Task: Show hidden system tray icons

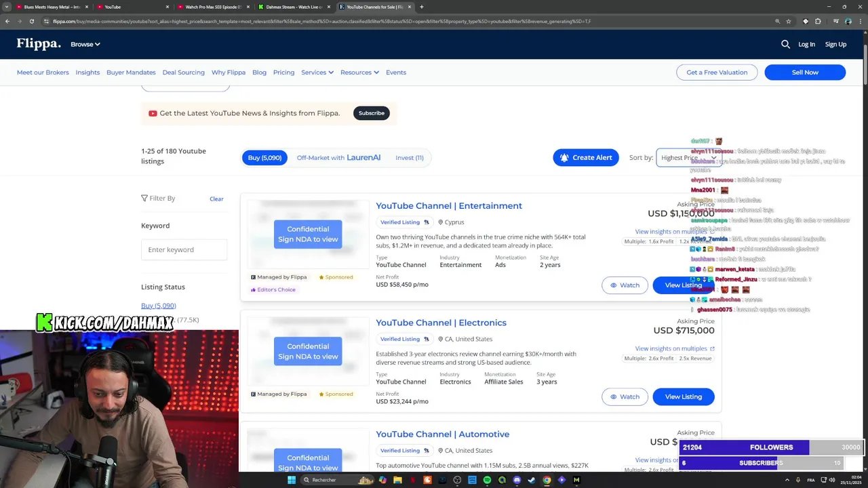Action: pyautogui.click(x=787, y=480)
